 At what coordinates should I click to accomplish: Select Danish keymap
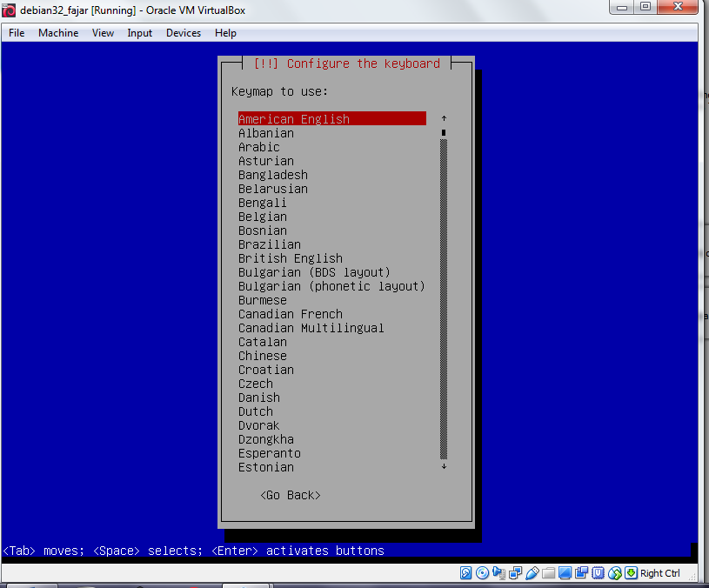coord(259,398)
